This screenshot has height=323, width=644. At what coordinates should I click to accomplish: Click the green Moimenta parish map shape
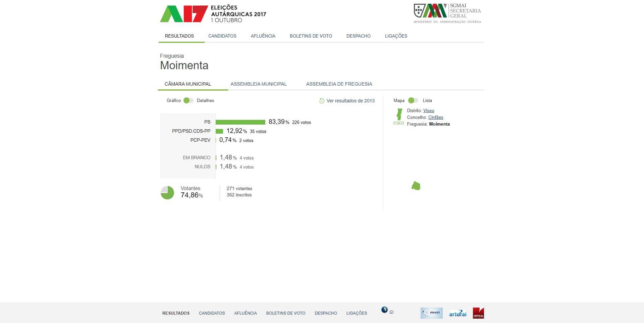click(416, 186)
